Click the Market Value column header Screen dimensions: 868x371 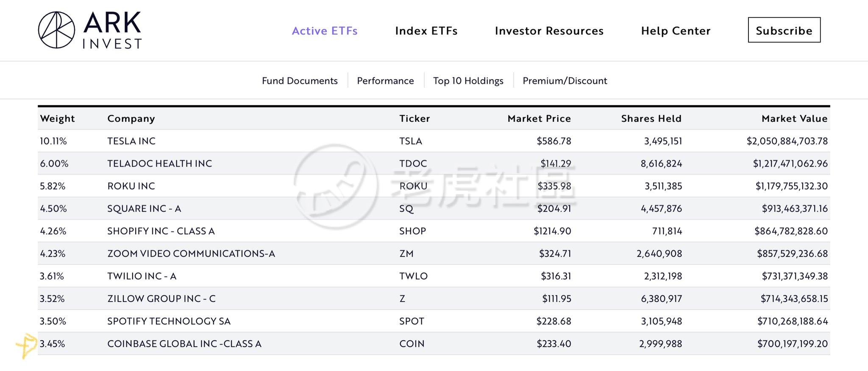794,119
